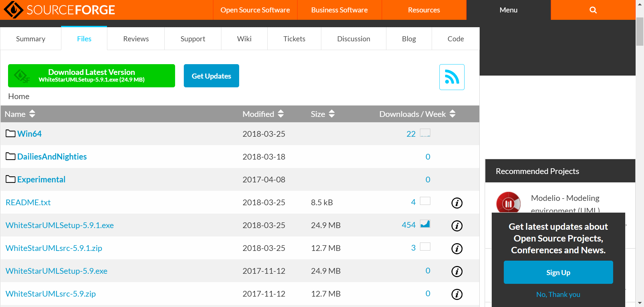644x307 pixels.
Task: Switch to the Files tab
Action: (84, 39)
